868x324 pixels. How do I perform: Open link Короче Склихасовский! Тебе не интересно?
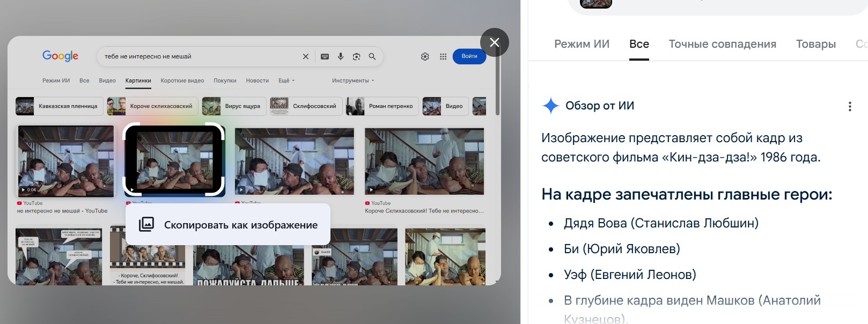tap(424, 211)
